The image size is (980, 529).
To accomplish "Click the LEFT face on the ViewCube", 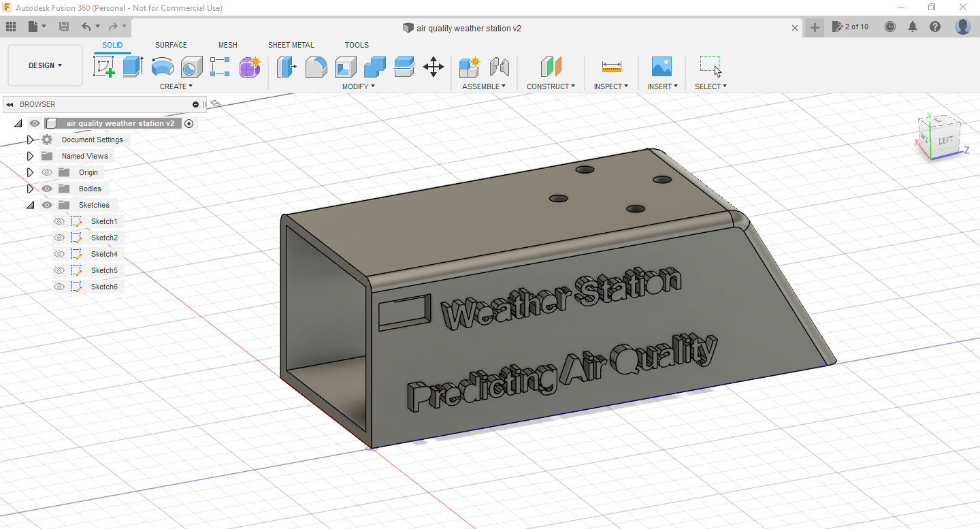I will [x=945, y=140].
